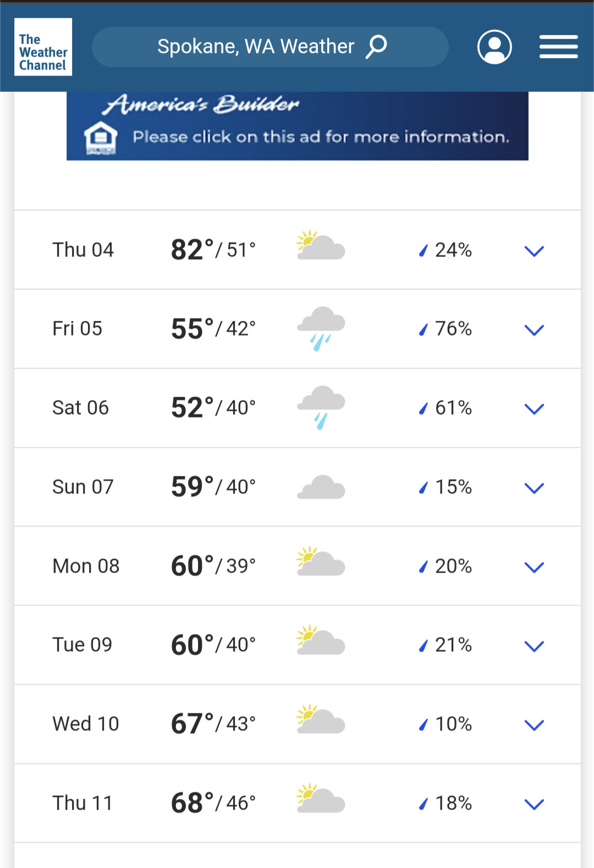Expand Mon 08 forecast chevron
The width and height of the screenshot is (594, 868).
(x=534, y=567)
